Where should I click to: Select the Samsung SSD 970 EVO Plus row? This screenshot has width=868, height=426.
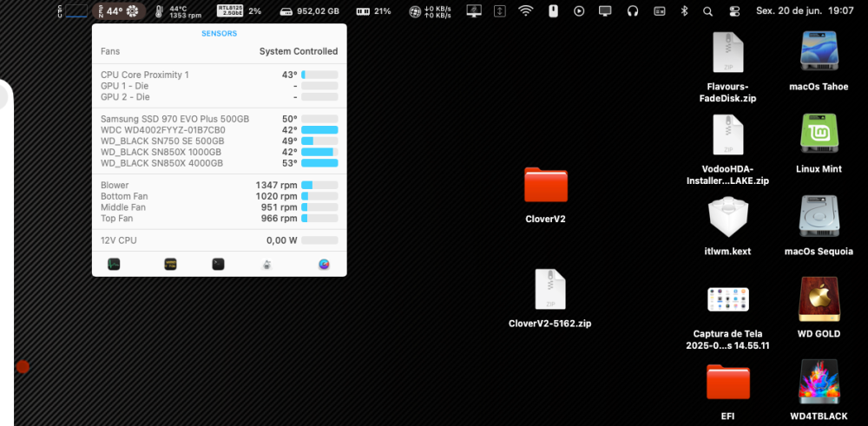[220, 119]
